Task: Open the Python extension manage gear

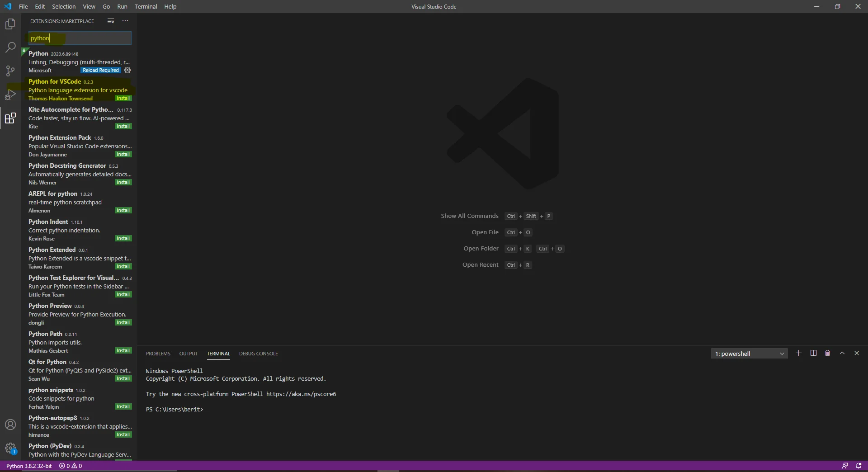Action: click(127, 70)
